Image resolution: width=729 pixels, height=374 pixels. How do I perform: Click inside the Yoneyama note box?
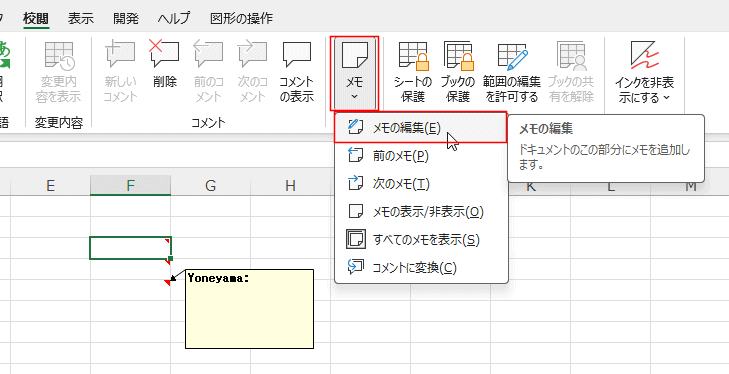click(x=250, y=309)
